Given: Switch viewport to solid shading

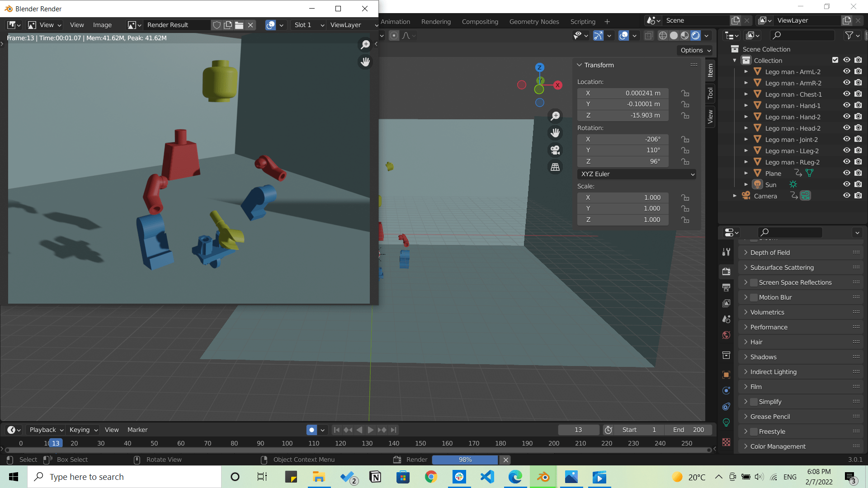Looking at the screenshot, I should point(674,36).
